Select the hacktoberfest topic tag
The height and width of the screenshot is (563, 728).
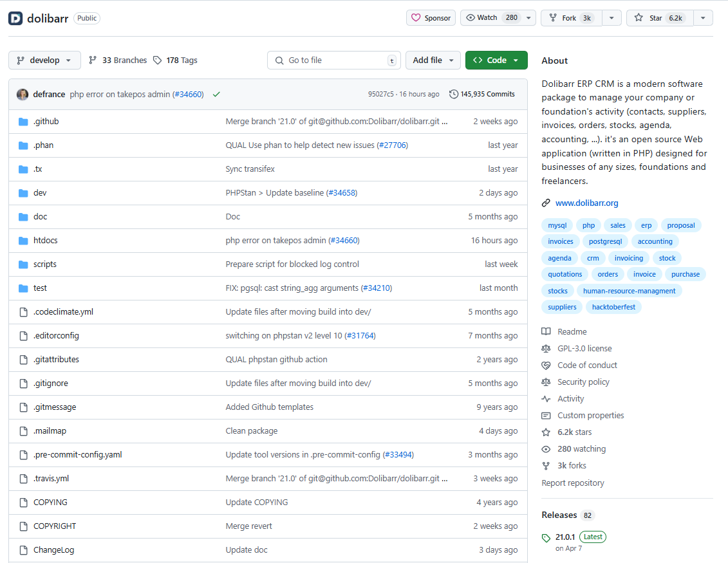[x=613, y=308]
